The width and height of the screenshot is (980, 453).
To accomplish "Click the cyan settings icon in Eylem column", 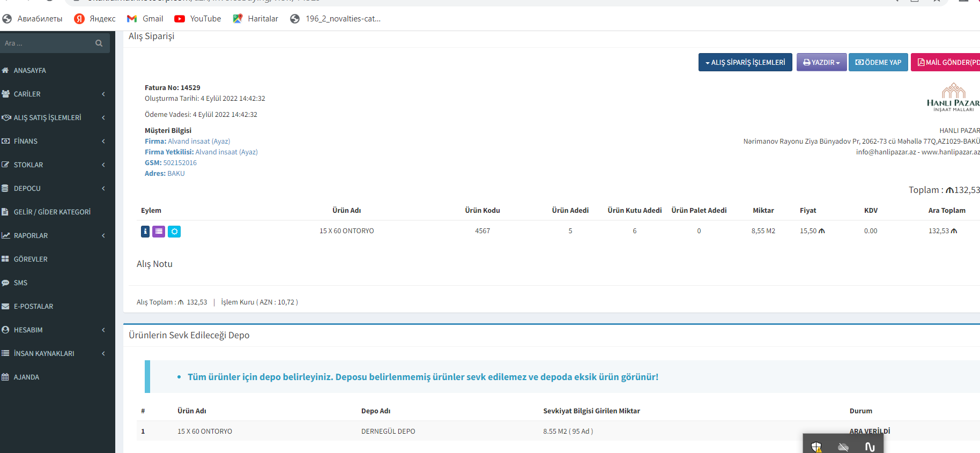I will coord(174,232).
